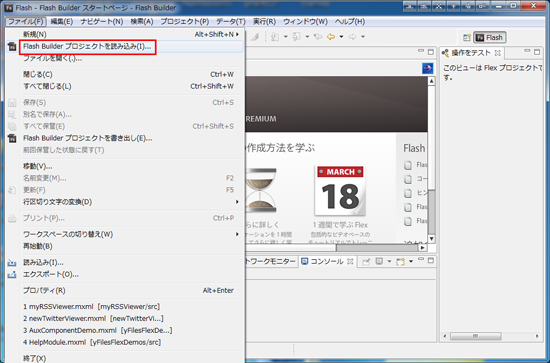This screenshot has height=363, width=550.
Task: Open the back history dropdown arrow
Action: (341, 37)
